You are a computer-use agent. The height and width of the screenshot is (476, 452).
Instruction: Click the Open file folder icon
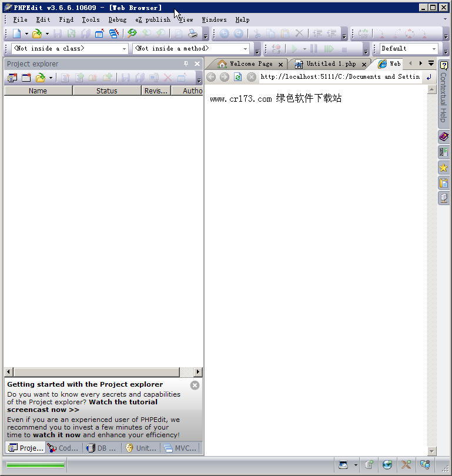(37, 33)
